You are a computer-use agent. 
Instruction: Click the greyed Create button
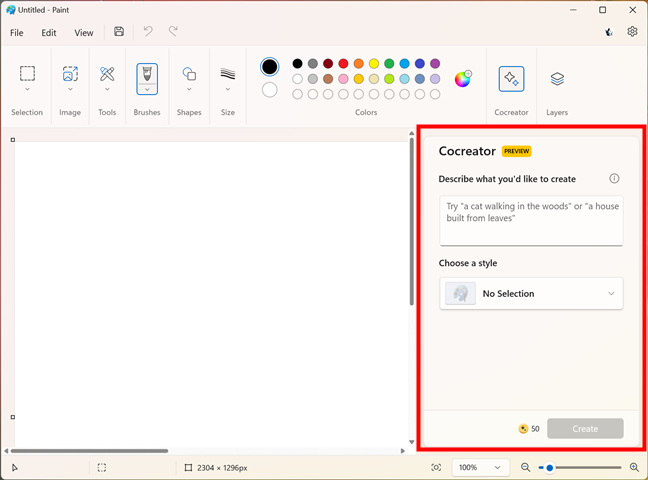pyautogui.click(x=585, y=429)
